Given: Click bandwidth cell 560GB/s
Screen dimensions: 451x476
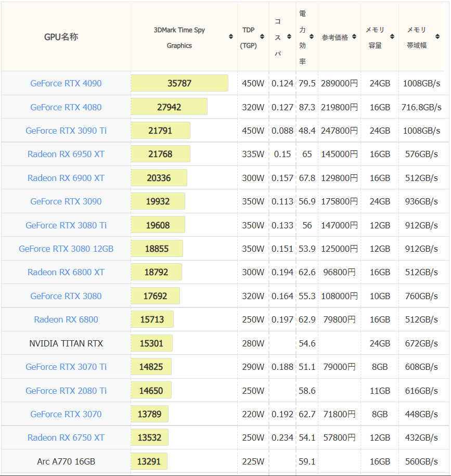Looking at the screenshot, I should tap(421, 461).
